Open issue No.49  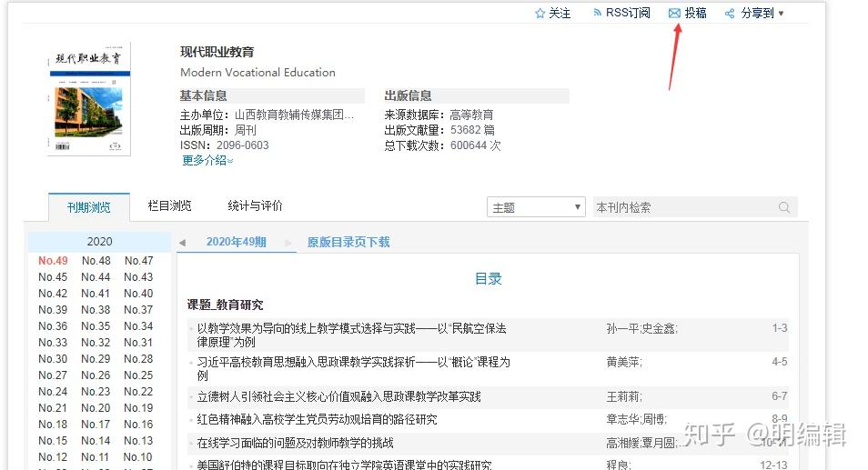coord(53,260)
